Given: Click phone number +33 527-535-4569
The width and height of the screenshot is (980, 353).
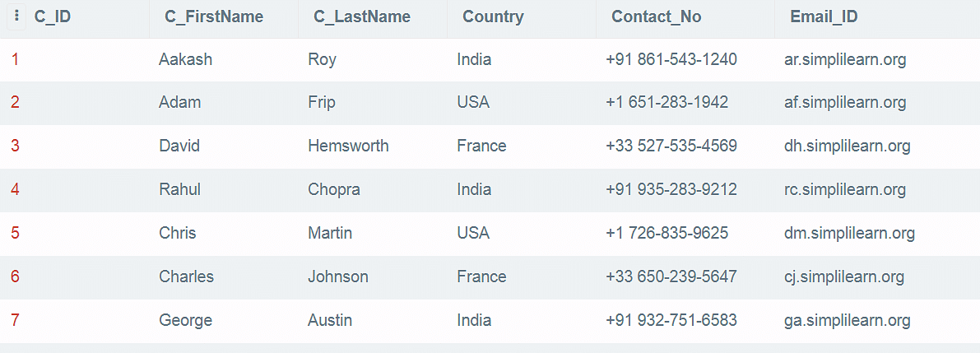Looking at the screenshot, I should tap(671, 146).
